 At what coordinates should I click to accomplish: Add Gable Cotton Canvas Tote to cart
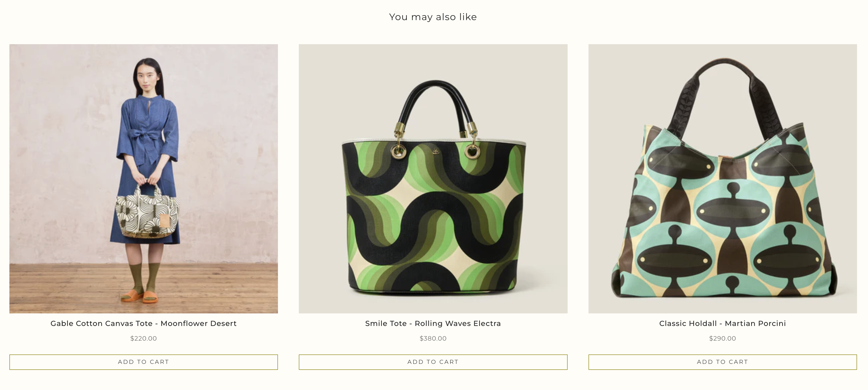click(x=144, y=362)
